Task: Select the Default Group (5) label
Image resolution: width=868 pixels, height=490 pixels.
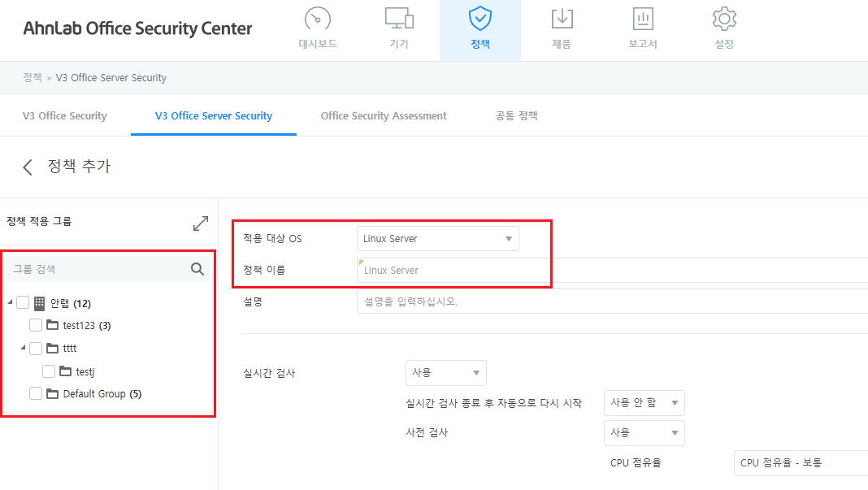Action: (102, 393)
